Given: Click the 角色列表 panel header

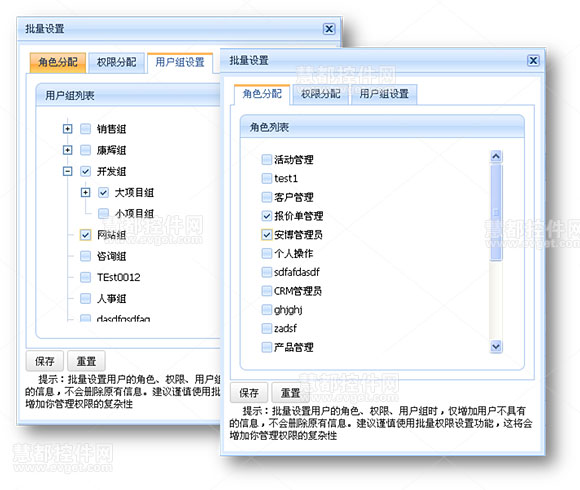Looking at the screenshot, I should point(382,127).
